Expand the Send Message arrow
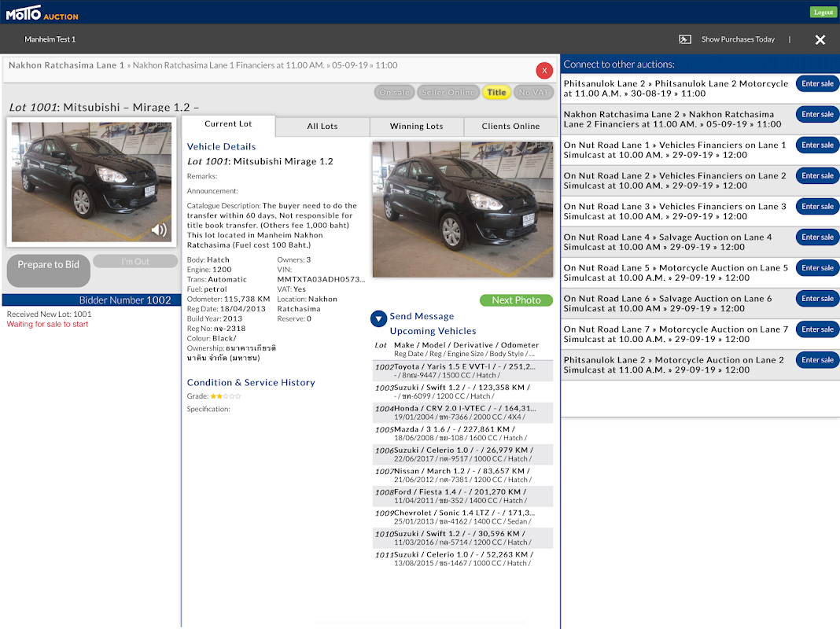Image resolution: width=840 pixels, height=629 pixels. pos(378,318)
